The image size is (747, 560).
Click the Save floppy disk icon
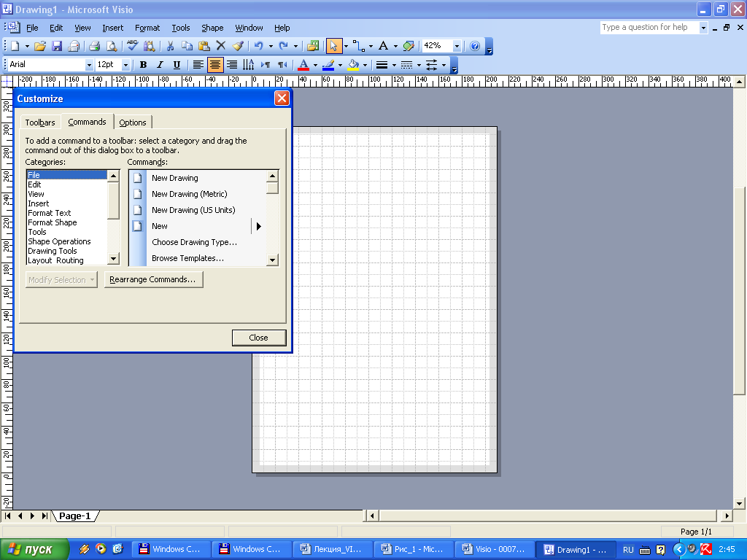click(x=57, y=46)
